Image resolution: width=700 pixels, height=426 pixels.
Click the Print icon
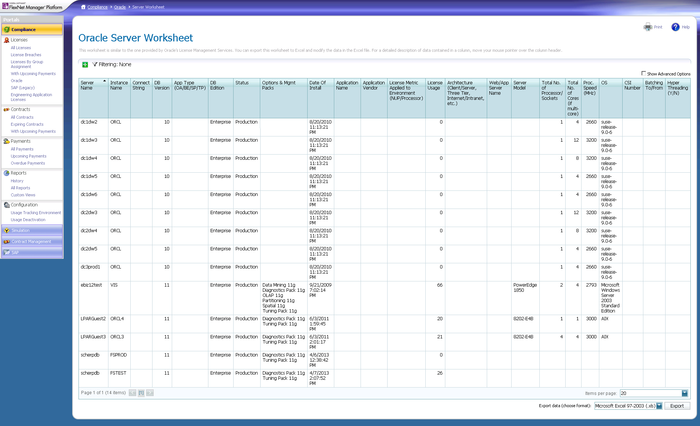pyautogui.click(x=647, y=27)
